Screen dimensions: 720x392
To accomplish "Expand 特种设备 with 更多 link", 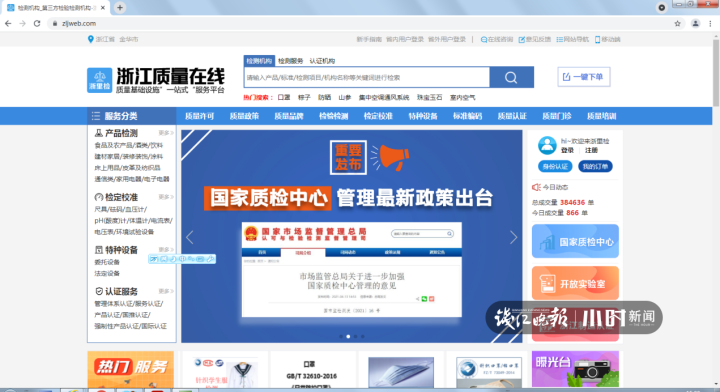I will [166, 249].
